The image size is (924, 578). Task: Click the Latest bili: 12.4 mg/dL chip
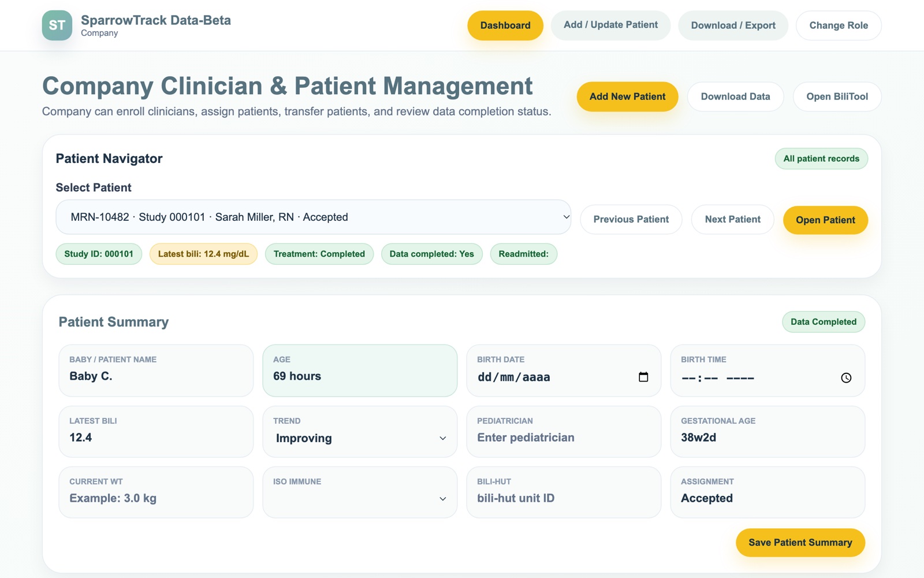pyautogui.click(x=203, y=254)
